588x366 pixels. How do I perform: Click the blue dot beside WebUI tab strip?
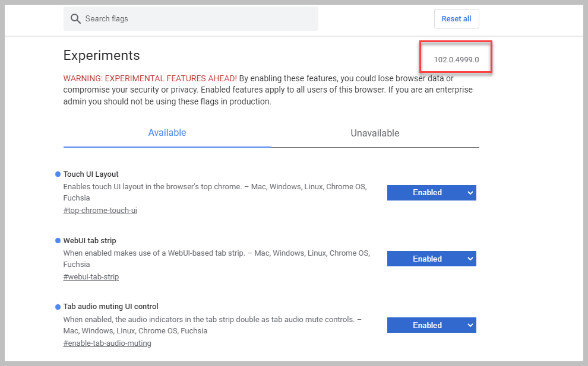tap(58, 241)
